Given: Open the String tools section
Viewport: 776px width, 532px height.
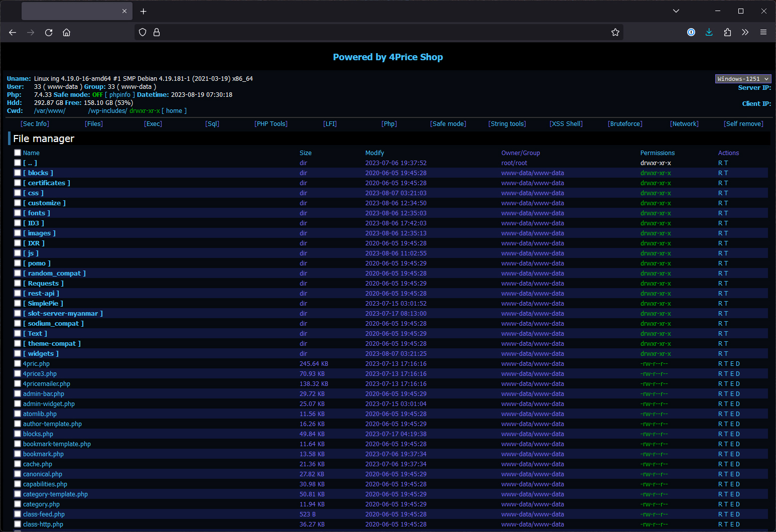Looking at the screenshot, I should [x=507, y=124].
